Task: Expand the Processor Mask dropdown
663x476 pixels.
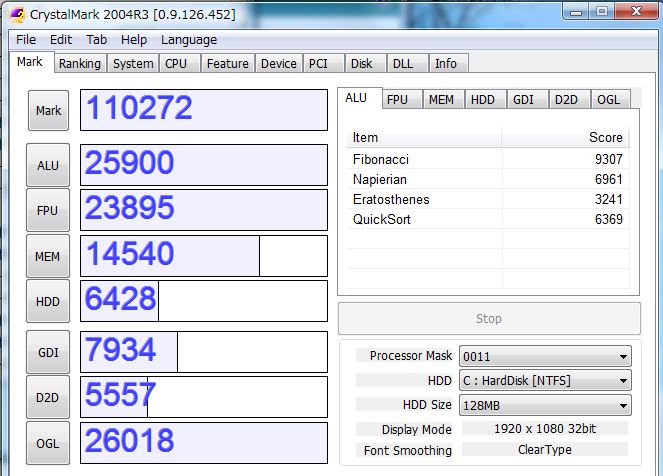Action: click(544, 356)
